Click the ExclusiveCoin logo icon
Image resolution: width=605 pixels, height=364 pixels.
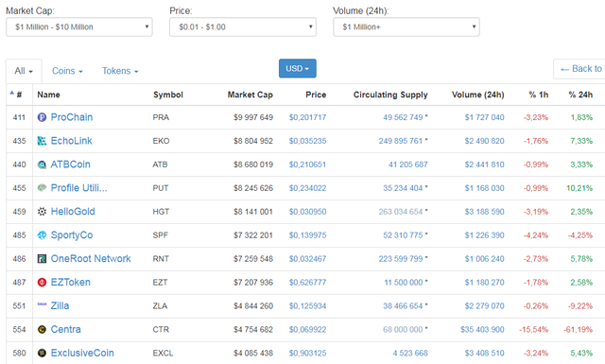pos(42,353)
